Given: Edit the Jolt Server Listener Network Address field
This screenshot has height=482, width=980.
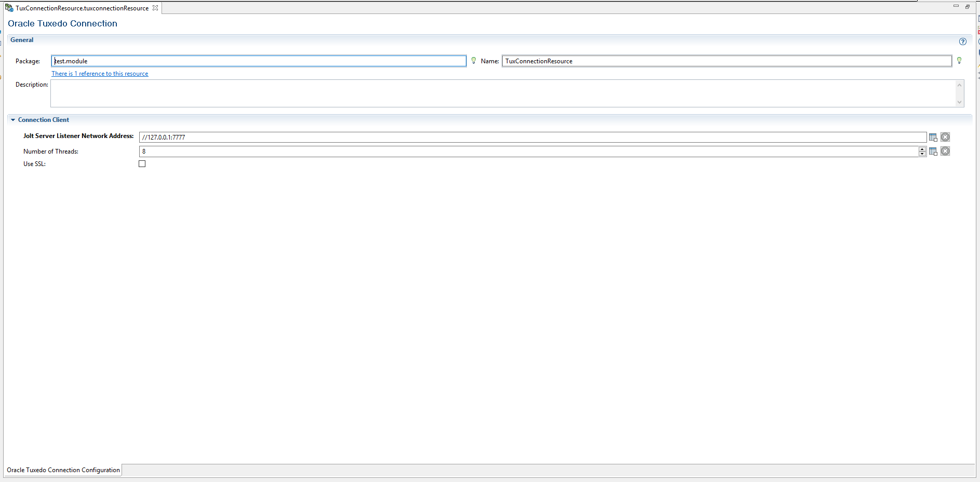Looking at the screenshot, I should 533,137.
